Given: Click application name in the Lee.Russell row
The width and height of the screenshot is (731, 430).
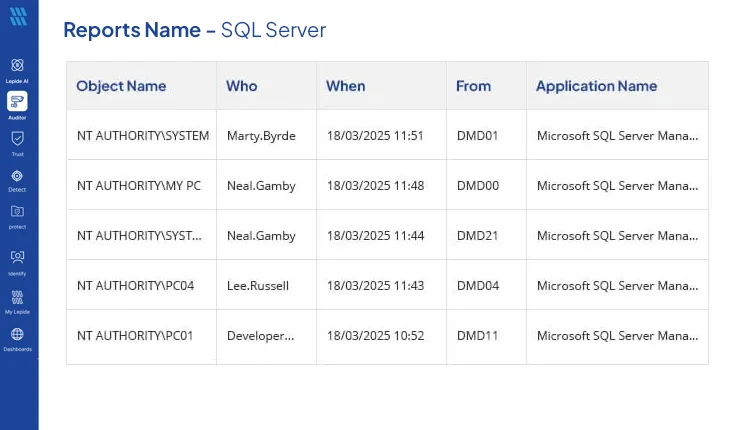Looking at the screenshot, I should point(618,285).
